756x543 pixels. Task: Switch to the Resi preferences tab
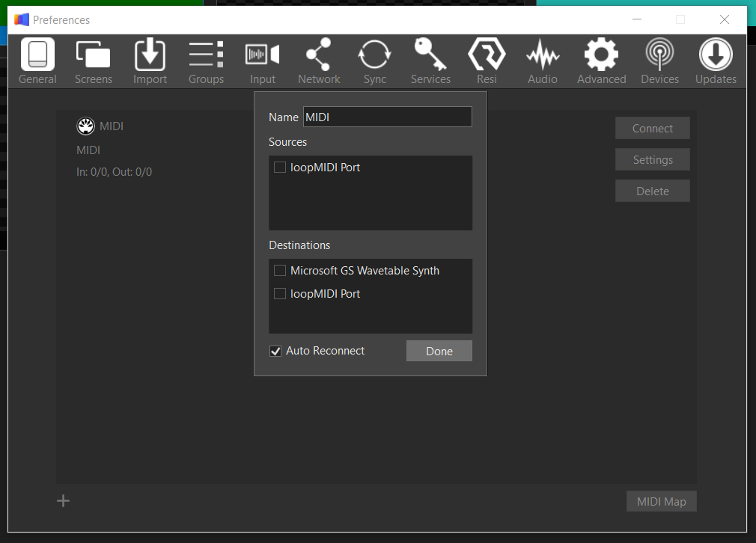click(x=487, y=61)
